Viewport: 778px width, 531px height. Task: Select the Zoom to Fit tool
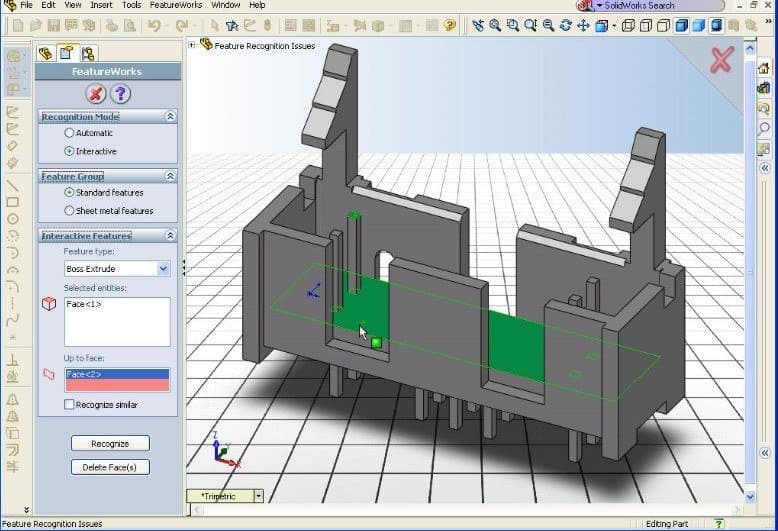pyautogui.click(x=495, y=25)
